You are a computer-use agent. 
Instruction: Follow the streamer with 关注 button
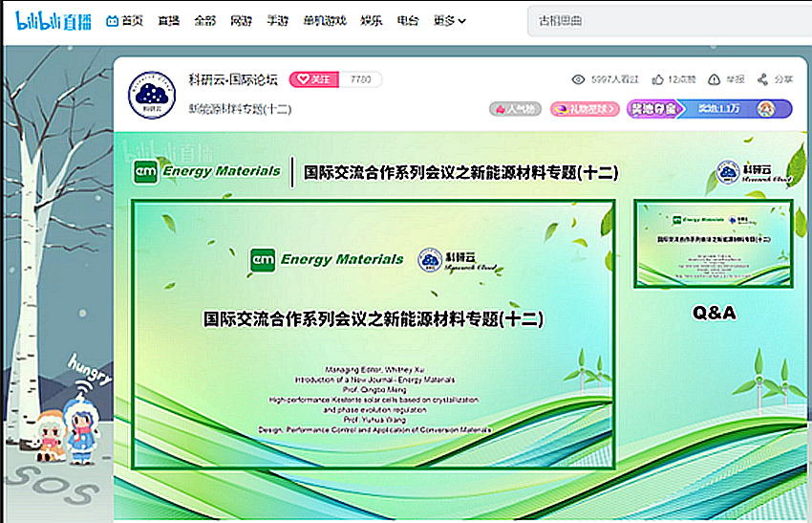[314, 79]
